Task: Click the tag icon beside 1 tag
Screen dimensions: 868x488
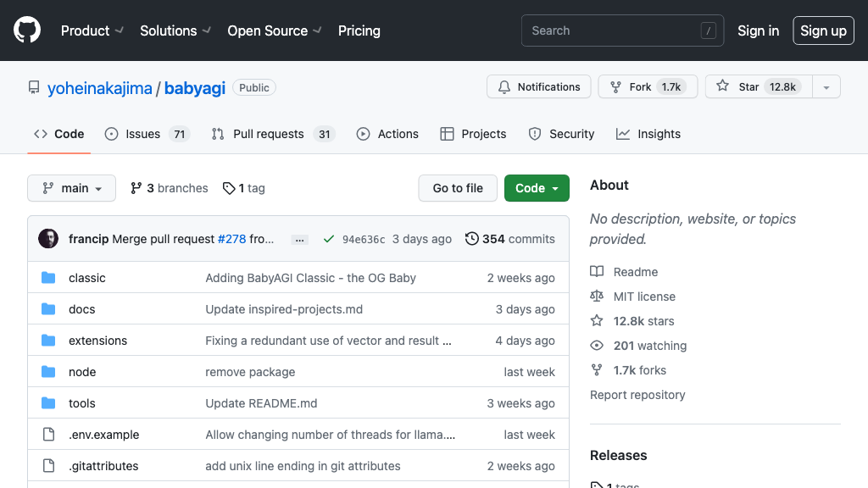Action: click(x=229, y=188)
